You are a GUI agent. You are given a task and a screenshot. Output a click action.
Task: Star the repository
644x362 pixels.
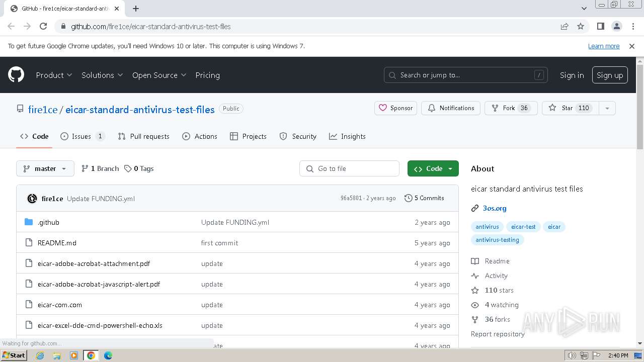coord(570,108)
